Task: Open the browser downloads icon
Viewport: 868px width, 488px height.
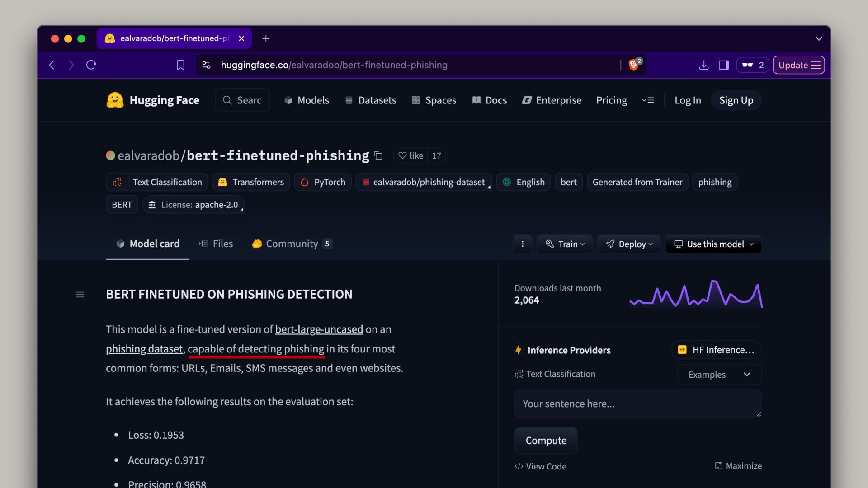Action: (703, 65)
